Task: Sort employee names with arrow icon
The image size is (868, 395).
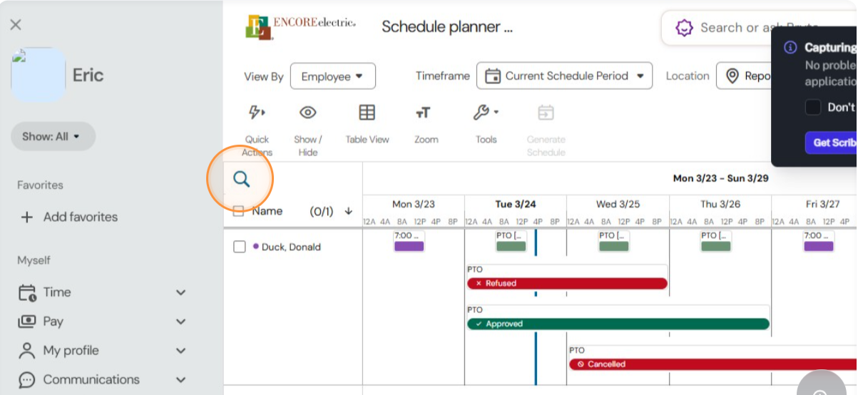Action: tap(349, 211)
